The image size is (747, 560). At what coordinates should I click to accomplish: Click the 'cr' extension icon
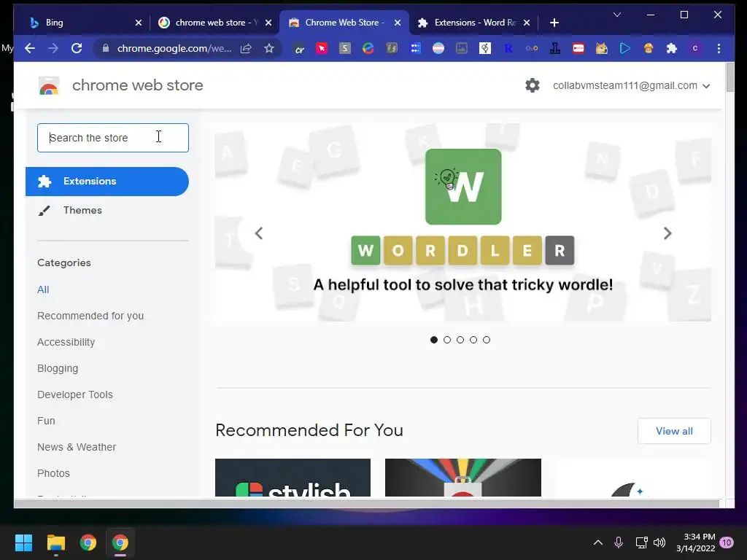pos(299,49)
